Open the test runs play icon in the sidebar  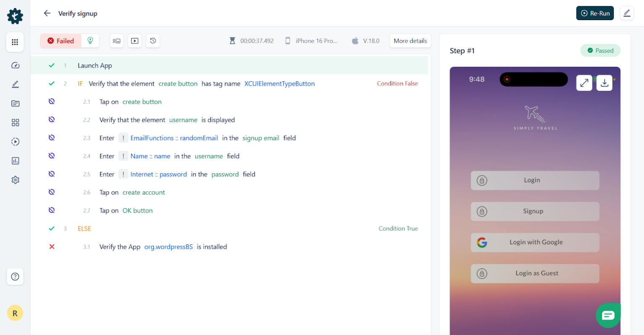pyautogui.click(x=15, y=141)
